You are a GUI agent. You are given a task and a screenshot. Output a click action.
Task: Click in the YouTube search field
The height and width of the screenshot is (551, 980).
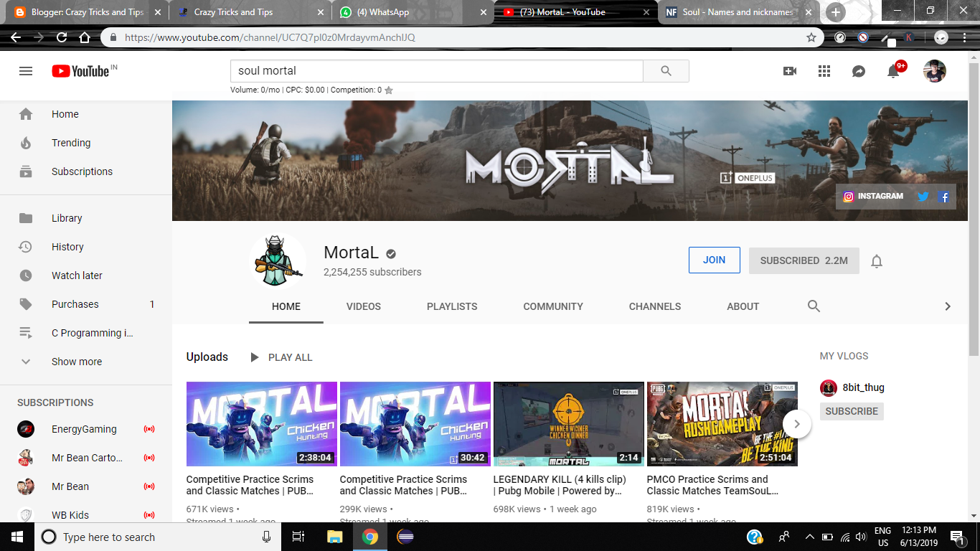pyautogui.click(x=436, y=71)
